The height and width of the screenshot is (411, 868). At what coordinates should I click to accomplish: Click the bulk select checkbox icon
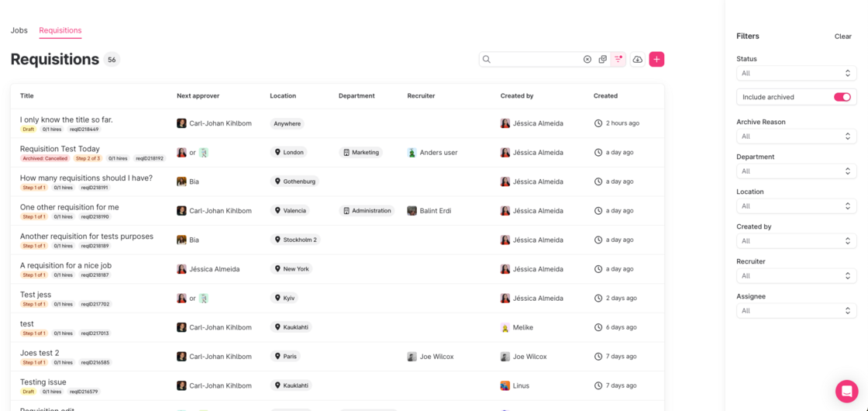click(602, 60)
